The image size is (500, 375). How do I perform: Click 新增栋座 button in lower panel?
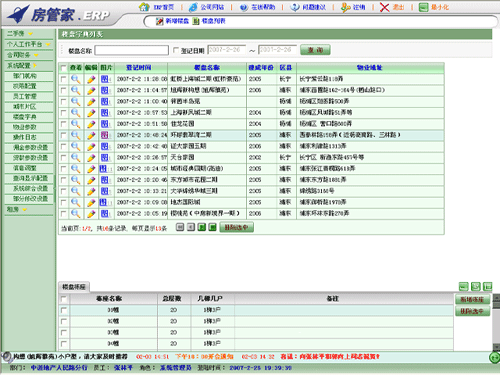pyautogui.click(x=472, y=299)
